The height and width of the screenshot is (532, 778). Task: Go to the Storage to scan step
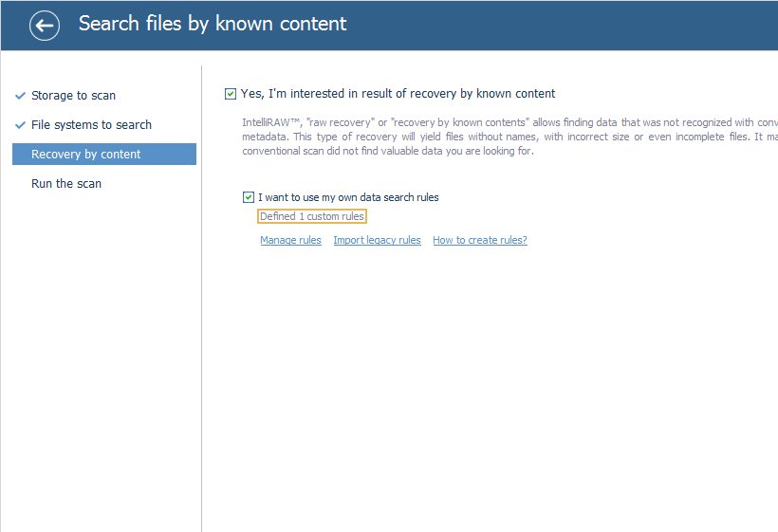73,96
